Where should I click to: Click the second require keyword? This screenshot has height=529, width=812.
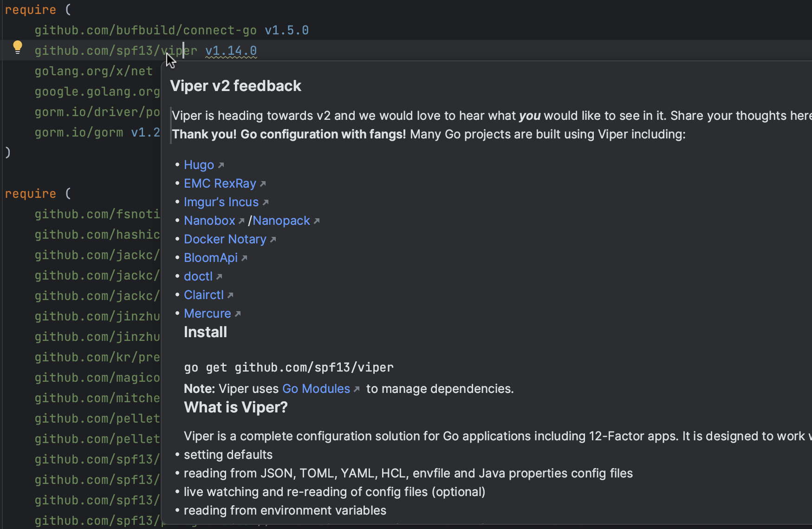[30, 194]
